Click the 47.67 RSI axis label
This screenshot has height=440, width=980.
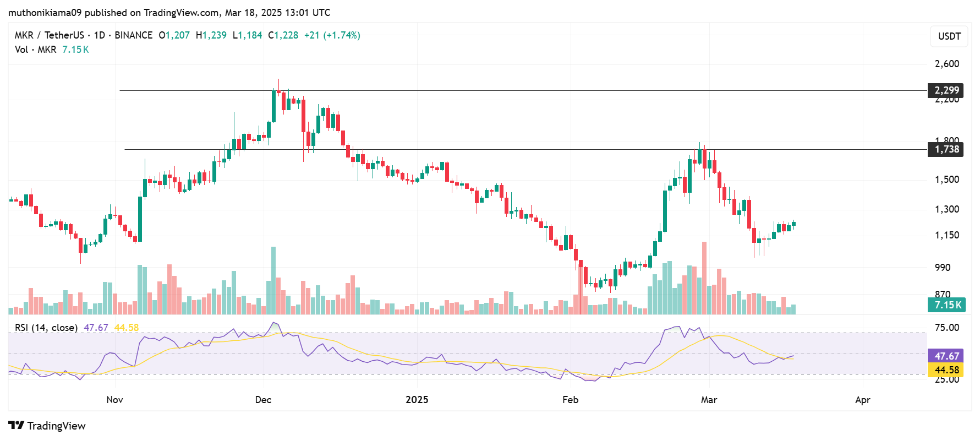coord(946,356)
